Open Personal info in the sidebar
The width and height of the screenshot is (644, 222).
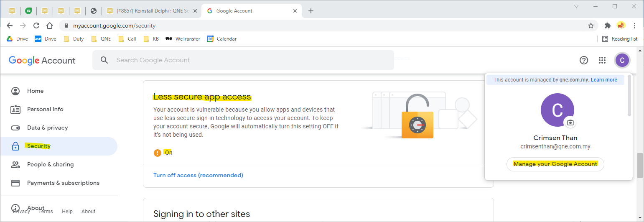pos(59,109)
